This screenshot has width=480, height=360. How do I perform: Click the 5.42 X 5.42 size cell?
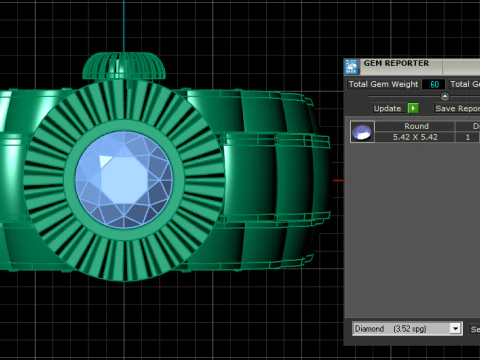pos(415,137)
